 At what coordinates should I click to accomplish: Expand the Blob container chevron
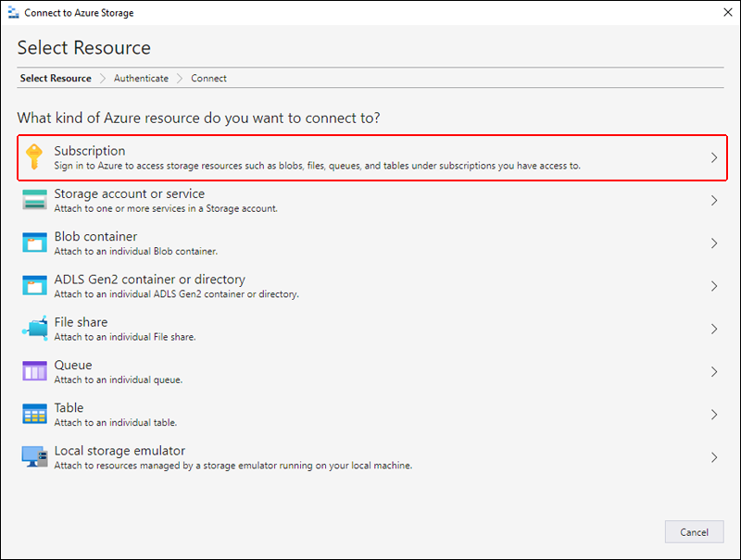click(x=714, y=243)
